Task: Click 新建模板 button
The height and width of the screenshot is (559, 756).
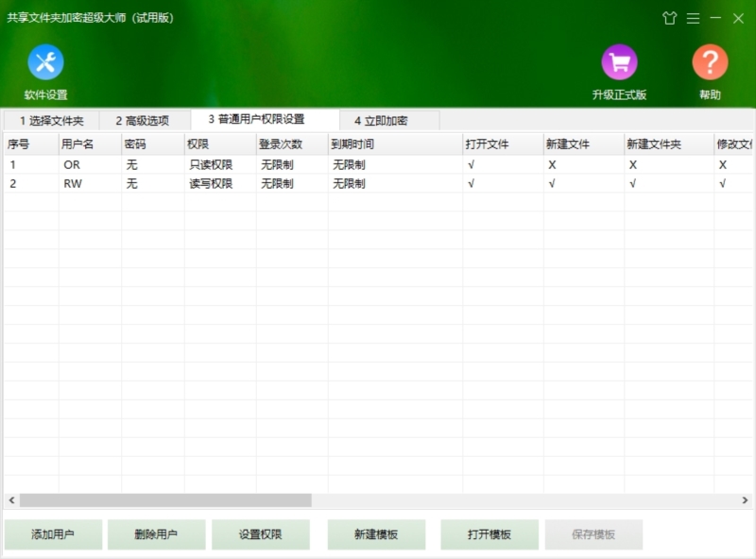Action: click(x=376, y=534)
